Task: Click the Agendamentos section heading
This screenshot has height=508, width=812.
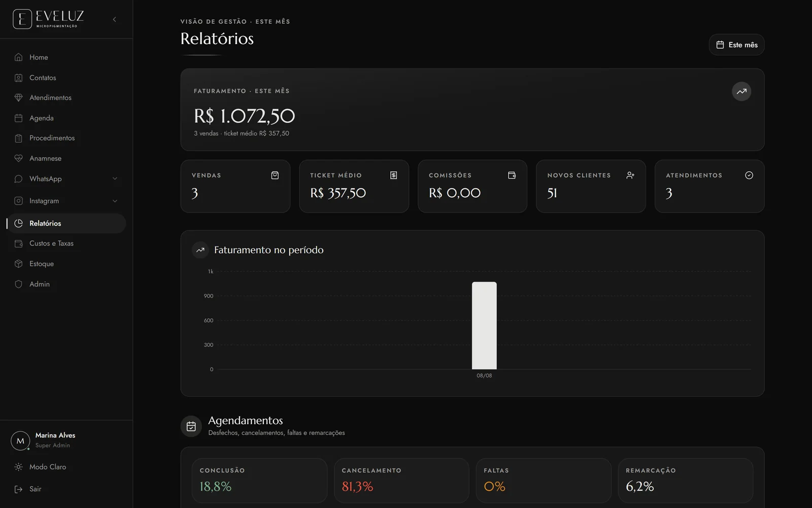Action: [x=246, y=421]
